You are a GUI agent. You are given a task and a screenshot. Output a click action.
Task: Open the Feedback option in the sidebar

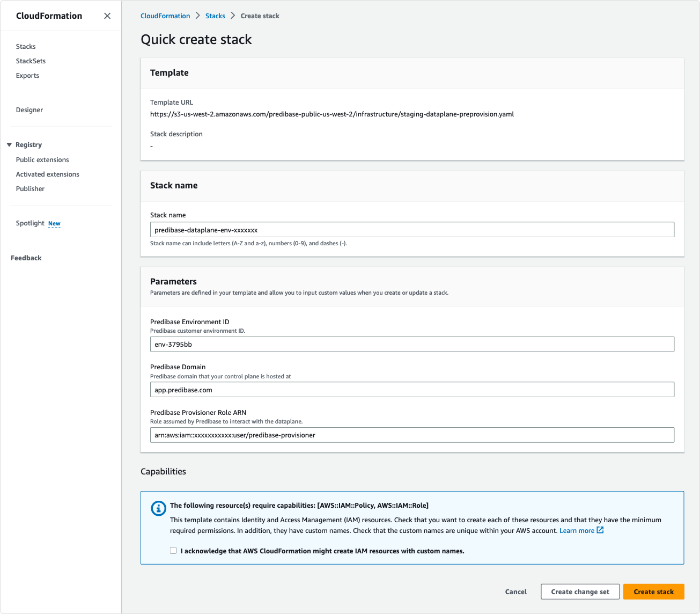pyautogui.click(x=26, y=258)
